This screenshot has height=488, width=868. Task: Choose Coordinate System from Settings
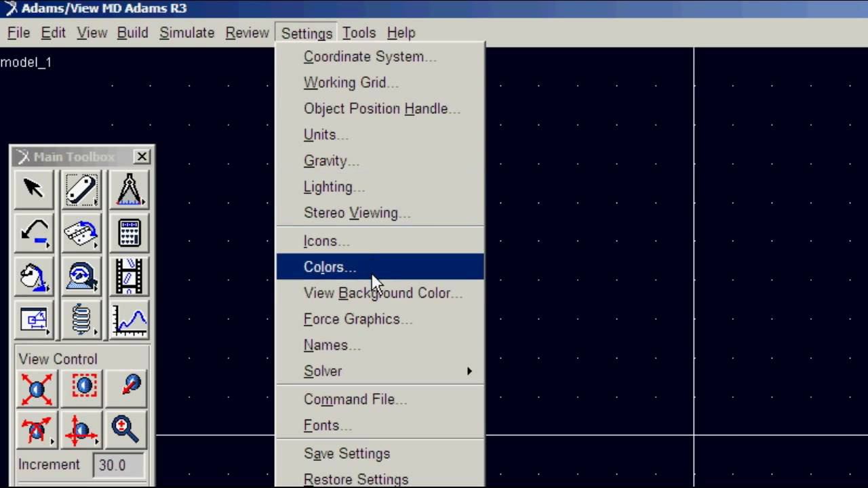[x=380, y=57]
